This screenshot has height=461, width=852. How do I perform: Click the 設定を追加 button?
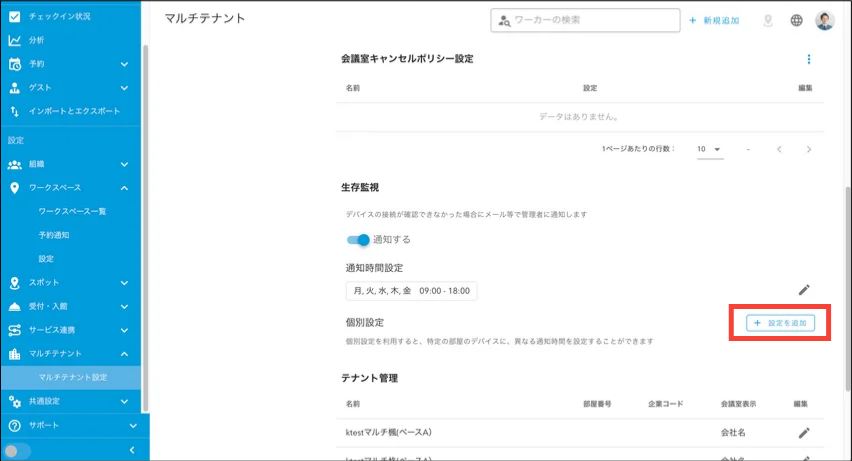tap(780, 323)
